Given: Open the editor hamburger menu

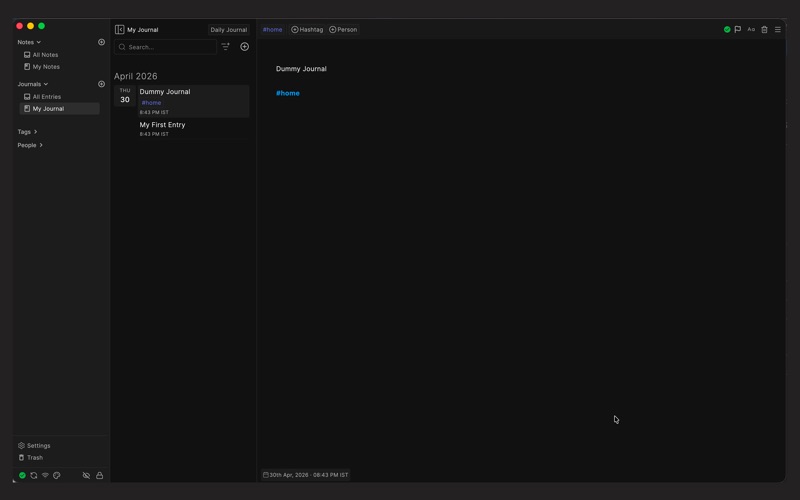Looking at the screenshot, I should pos(778,30).
